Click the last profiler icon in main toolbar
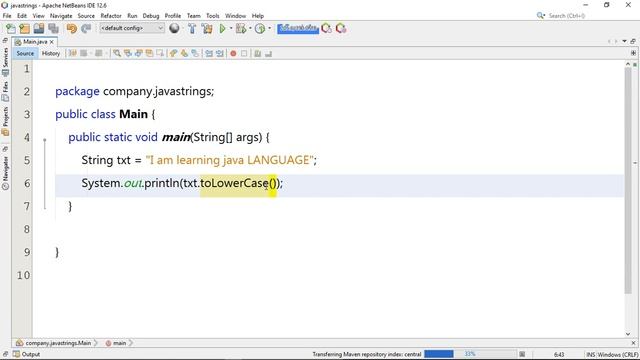This screenshot has height=360, width=640. click(x=341, y=28)
